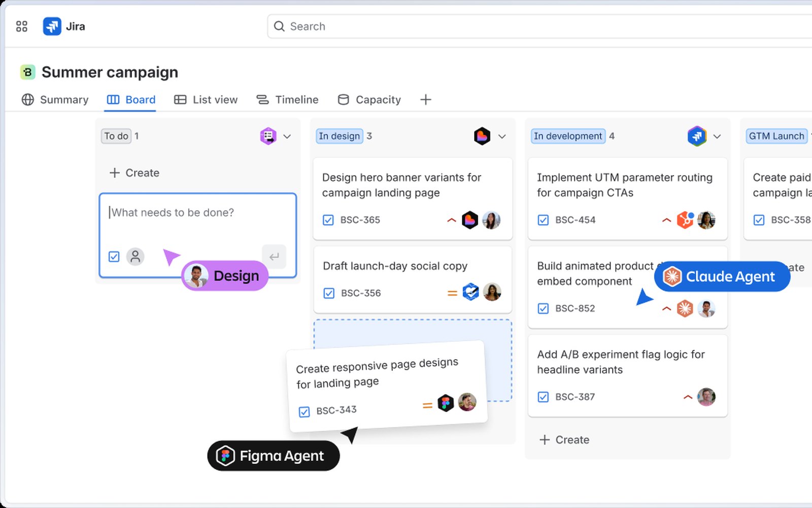Click Create in the To do column
Screen dimensions: 812x508
134,173
